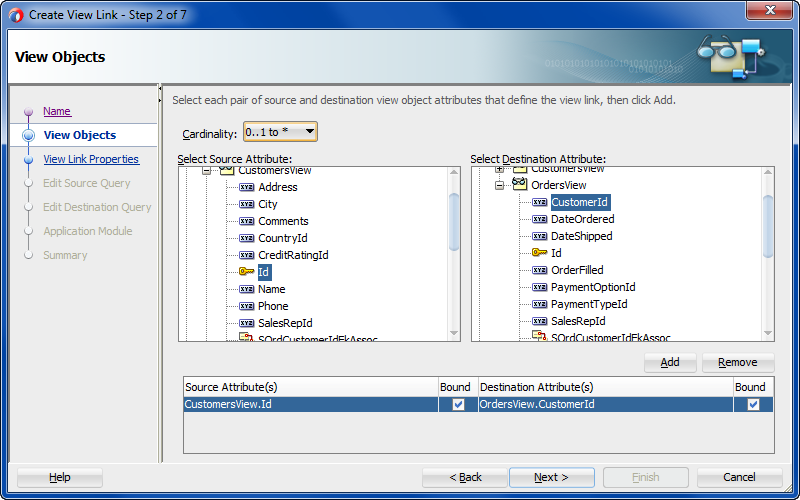Click the JDeveloper icon in title bar
Image resolution: width=800 pixels, height=500 pixels.
16,15
